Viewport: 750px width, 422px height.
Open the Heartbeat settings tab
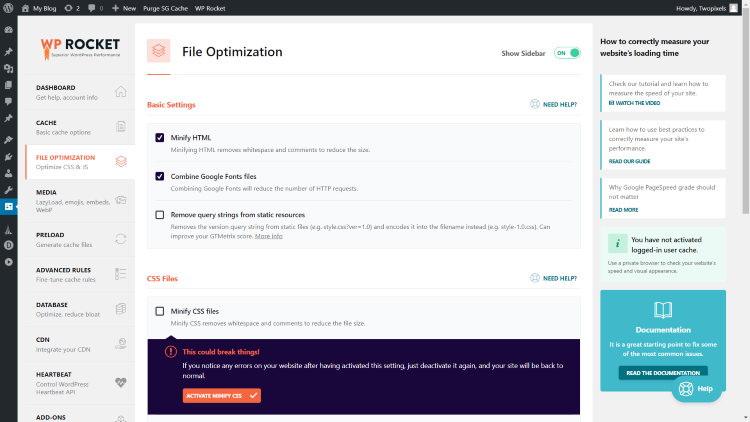click(x=80, y=383)
